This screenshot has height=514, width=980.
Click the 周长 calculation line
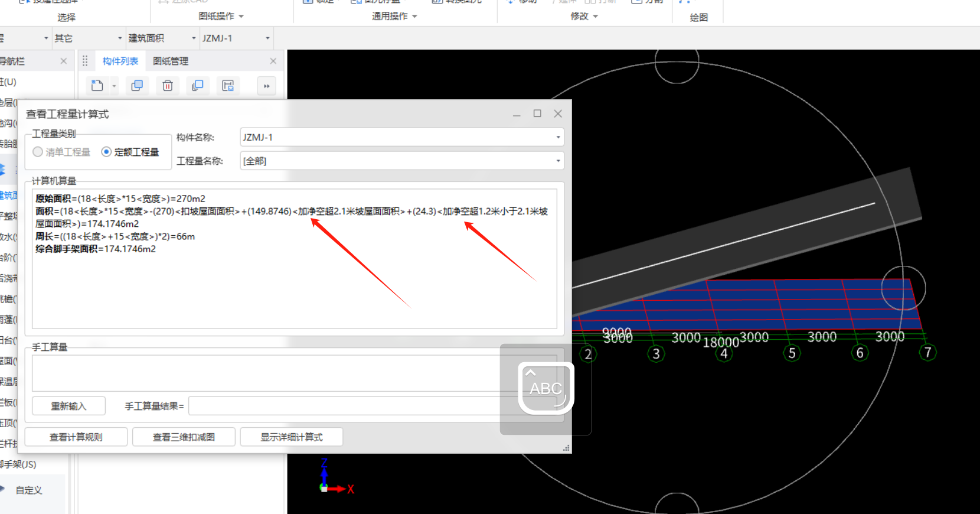[x=115, y=236]
